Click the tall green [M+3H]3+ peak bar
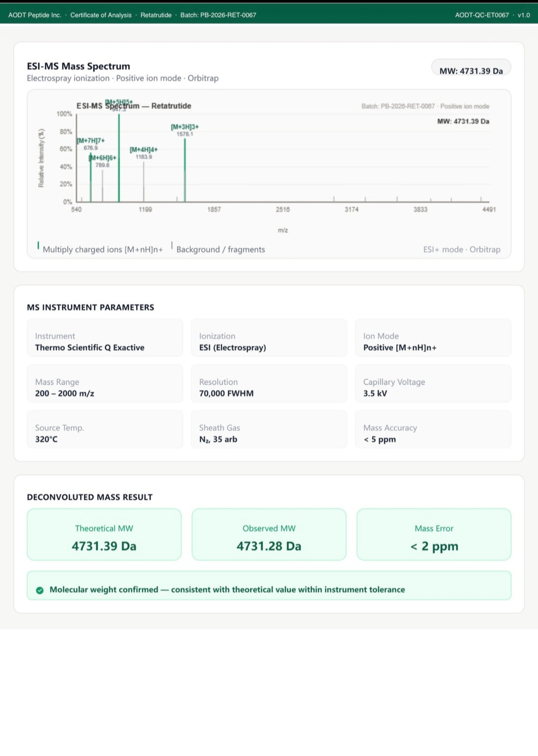The height and width of the screenshot is (756, 538). point(185,170)
